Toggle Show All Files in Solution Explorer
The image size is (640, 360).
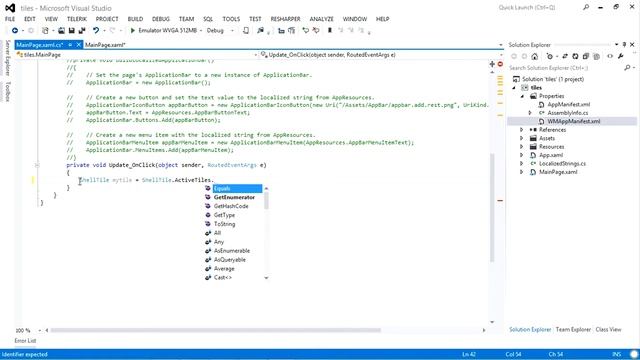point(596,56)
